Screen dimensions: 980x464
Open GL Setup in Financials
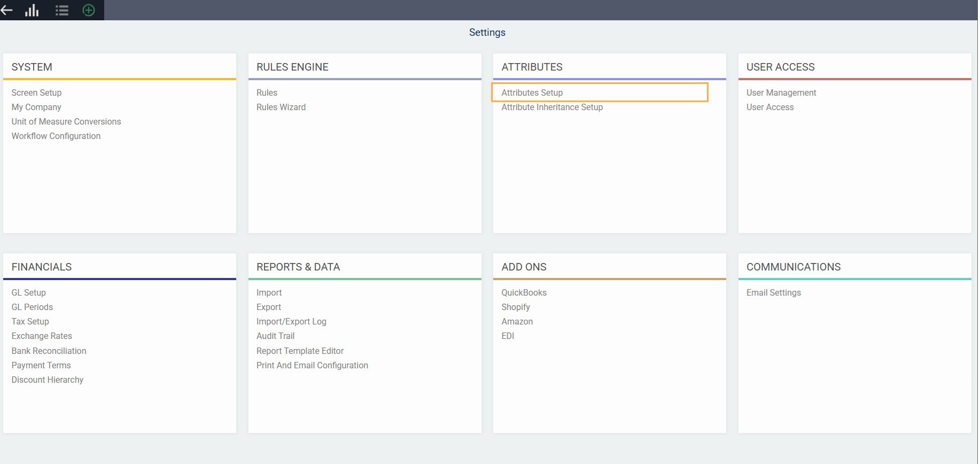tap(29, 292)
